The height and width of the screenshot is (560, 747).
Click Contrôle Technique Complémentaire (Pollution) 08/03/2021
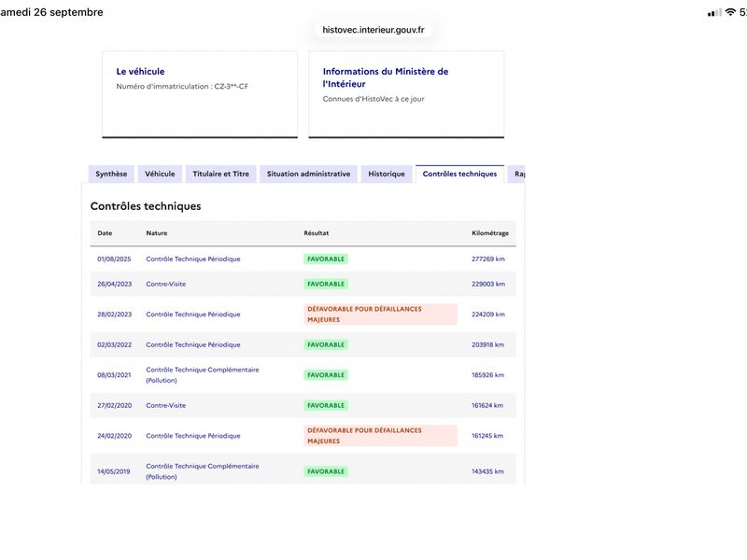(x=203, y=375)
